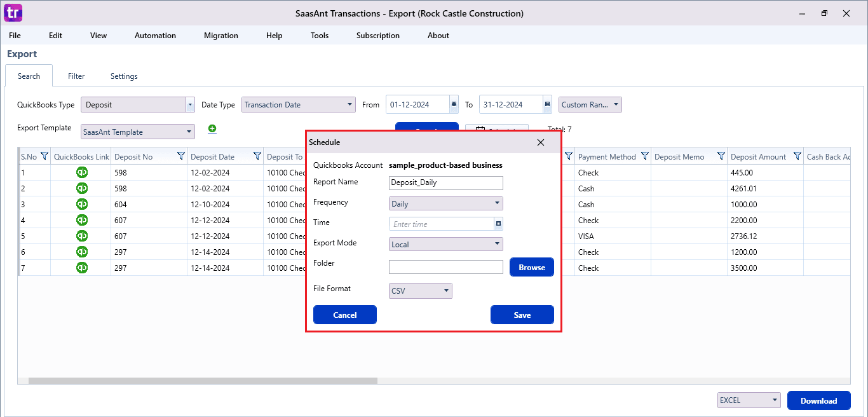The width and height of the screenshot is (868, 417).
Task: Open the Export Template dropdown
Action: 138,132
